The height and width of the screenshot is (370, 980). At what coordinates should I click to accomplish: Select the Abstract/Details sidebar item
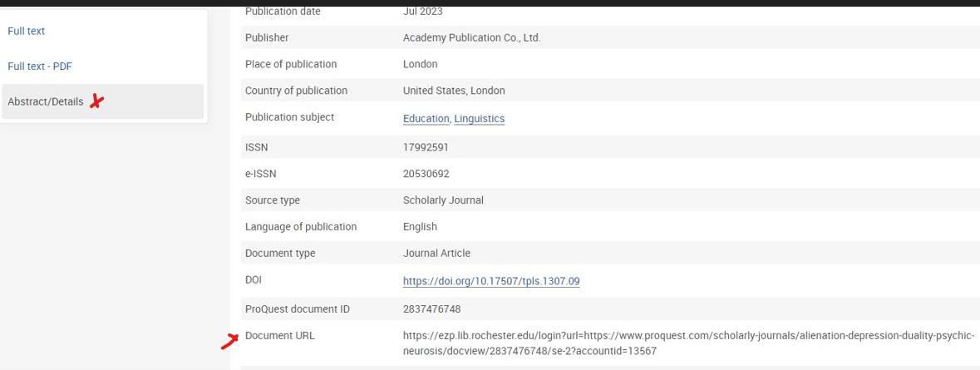click(46, 101)
